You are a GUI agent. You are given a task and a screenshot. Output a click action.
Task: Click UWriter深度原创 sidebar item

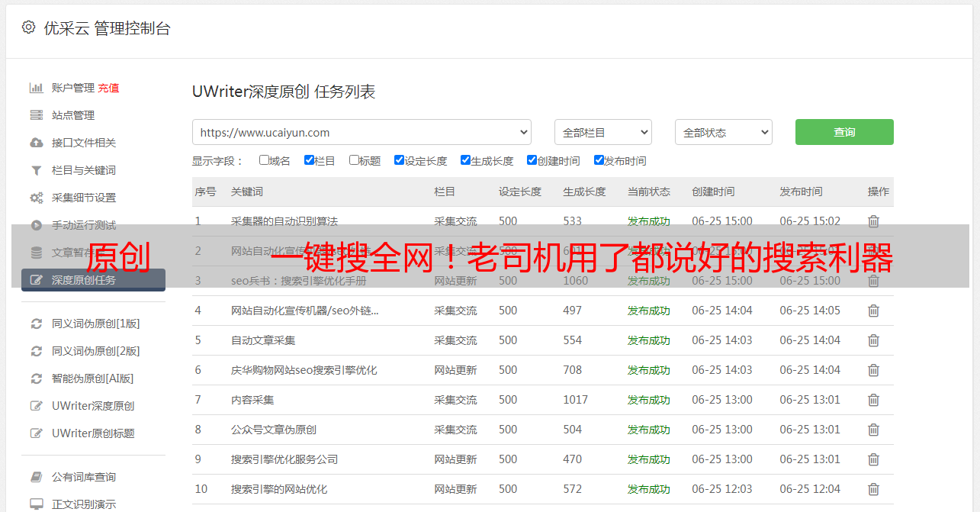pyautogui.click(x=93, y=406)
